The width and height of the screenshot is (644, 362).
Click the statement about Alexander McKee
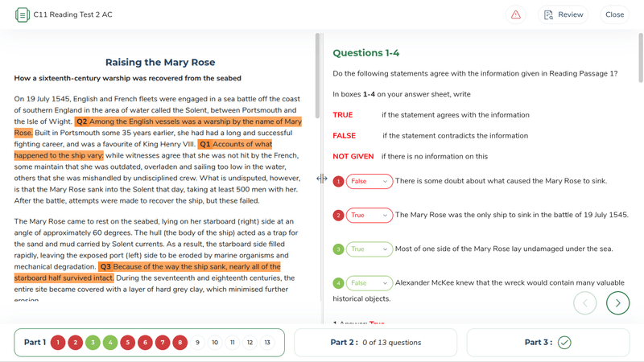478,290
